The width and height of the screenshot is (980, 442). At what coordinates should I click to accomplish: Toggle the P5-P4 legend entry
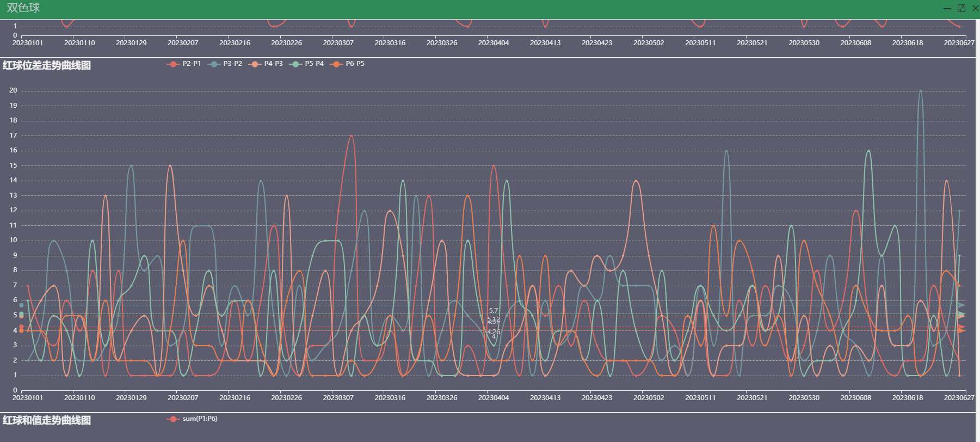click(306, 64)
